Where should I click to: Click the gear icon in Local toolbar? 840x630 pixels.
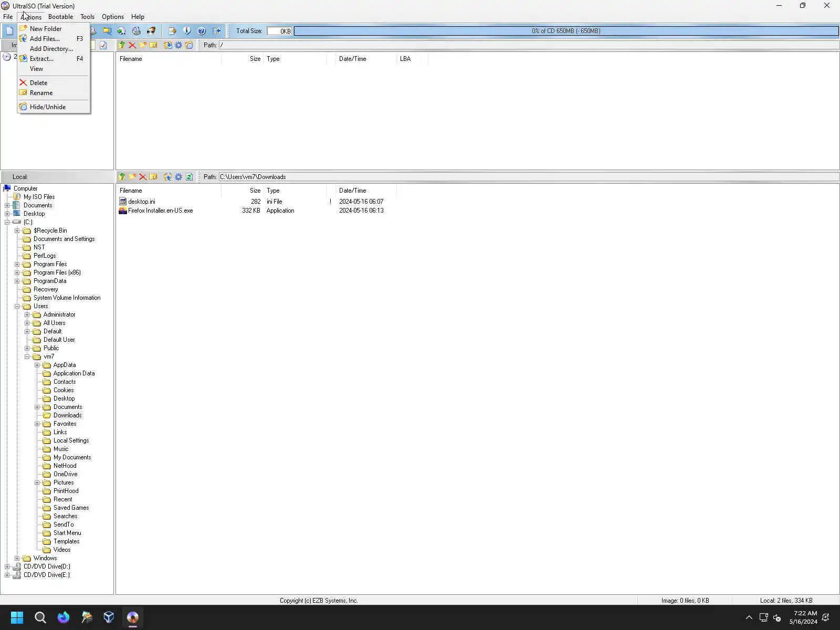[x=178, y=177]
